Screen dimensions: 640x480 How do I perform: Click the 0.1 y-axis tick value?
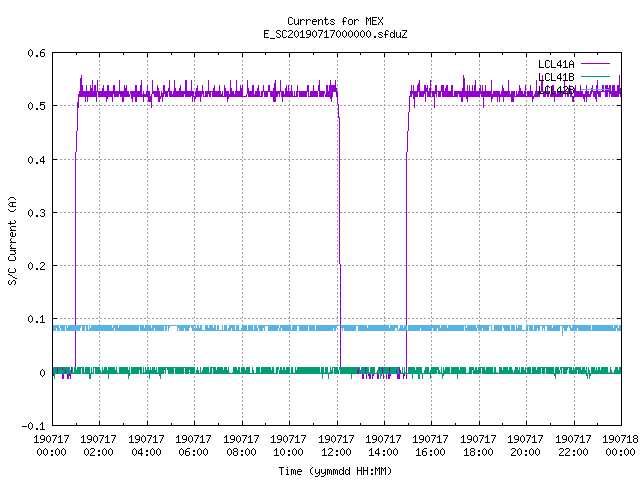(36, 319)
